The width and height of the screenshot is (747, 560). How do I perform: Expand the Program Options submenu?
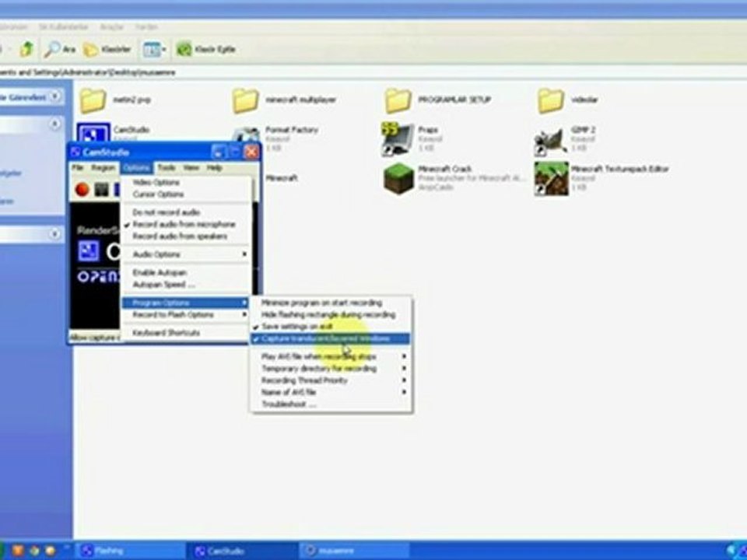(x=186, y=303)
